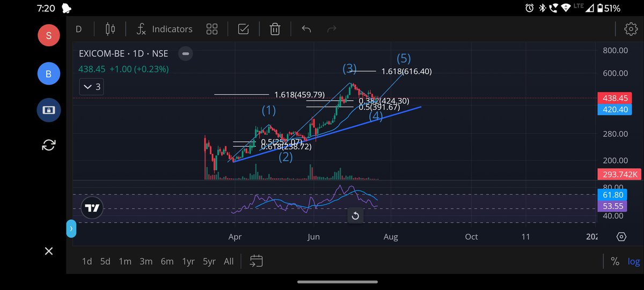The image size is (644, 290).
Task: Open chart settings gear icon
Action: click(x=631, y=29)
